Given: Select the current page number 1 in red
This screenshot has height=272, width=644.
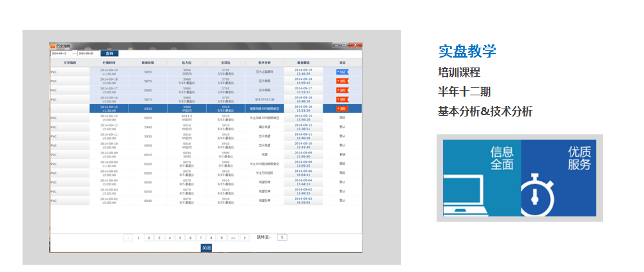Looking at the screenshot, I should coord(138,238).
